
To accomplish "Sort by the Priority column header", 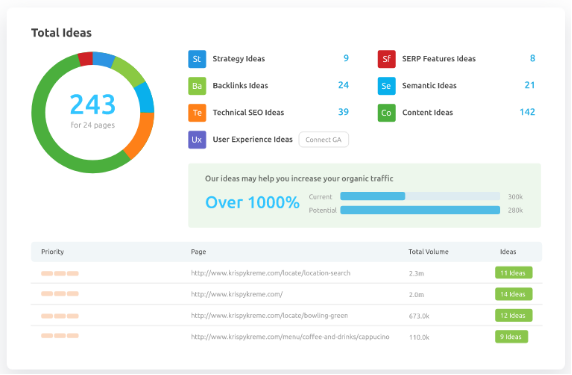I will [53, 252].
